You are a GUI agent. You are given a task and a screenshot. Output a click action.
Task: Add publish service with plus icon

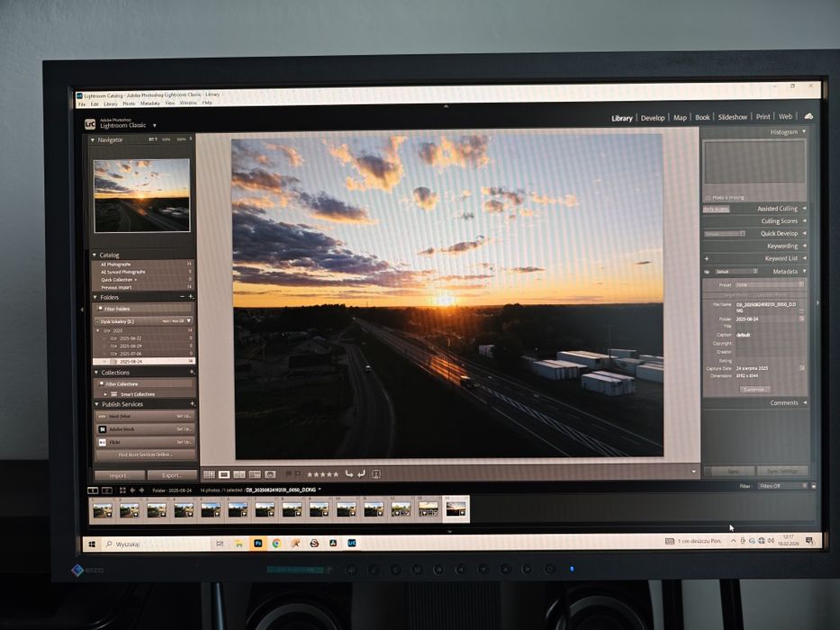[192, 404]
